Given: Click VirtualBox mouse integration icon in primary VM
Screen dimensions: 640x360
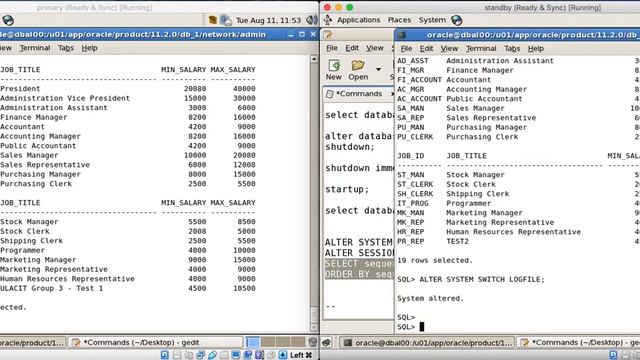Looking at the screenshot, I should click(x=271, y=355).
